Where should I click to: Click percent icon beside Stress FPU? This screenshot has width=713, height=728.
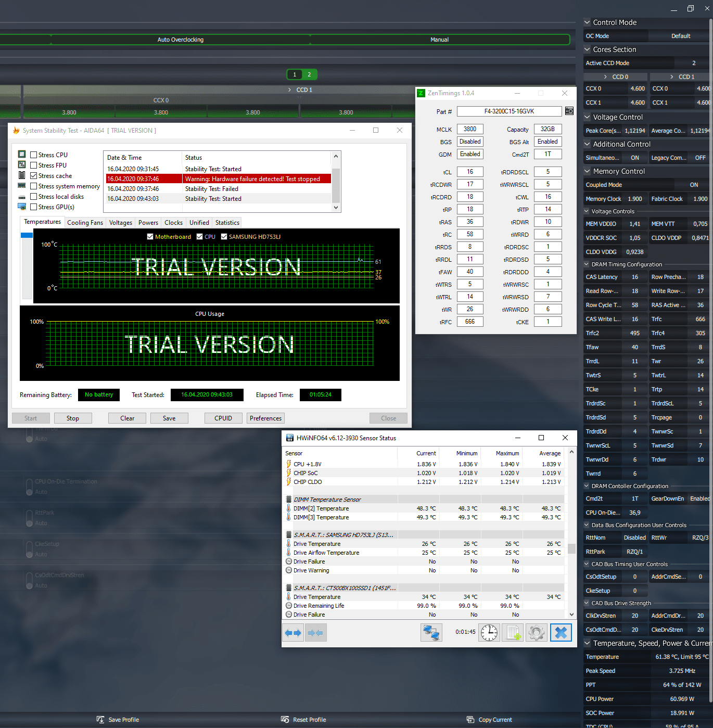[22, 164]
